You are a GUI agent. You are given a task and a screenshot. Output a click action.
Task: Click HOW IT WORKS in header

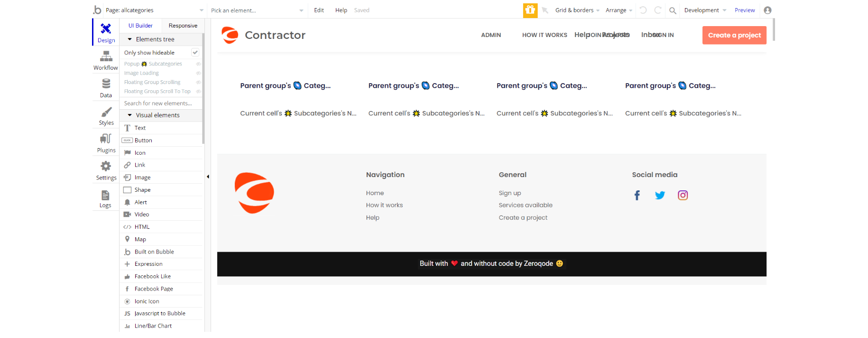pyautogui.click(x=545, y=35)
